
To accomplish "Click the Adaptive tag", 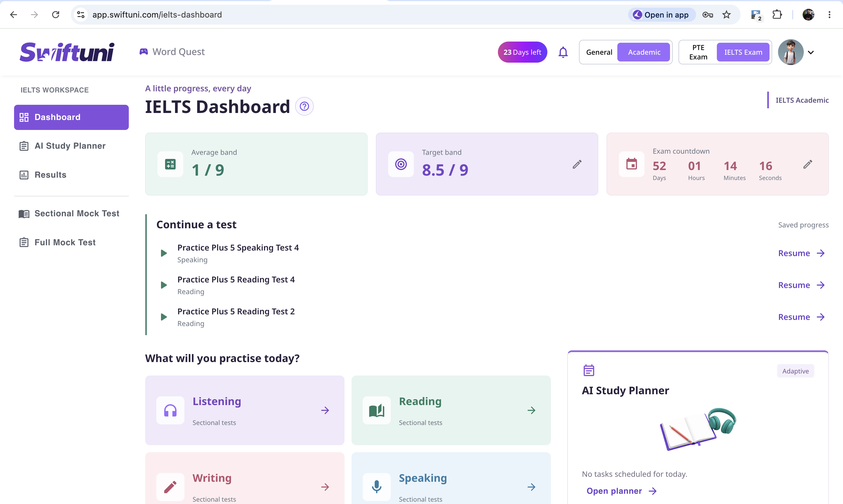I will click(x=796, y=371).
